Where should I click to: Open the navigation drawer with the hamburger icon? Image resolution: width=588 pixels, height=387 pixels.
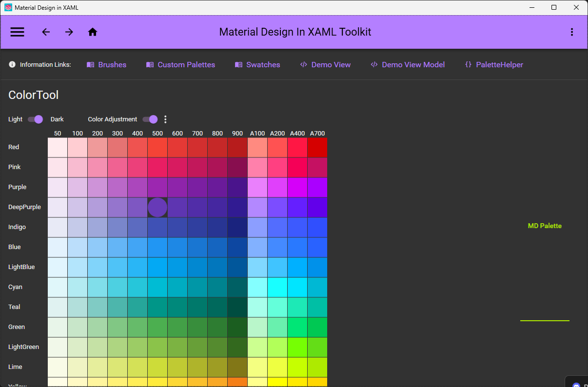click(x=17, y=32)
